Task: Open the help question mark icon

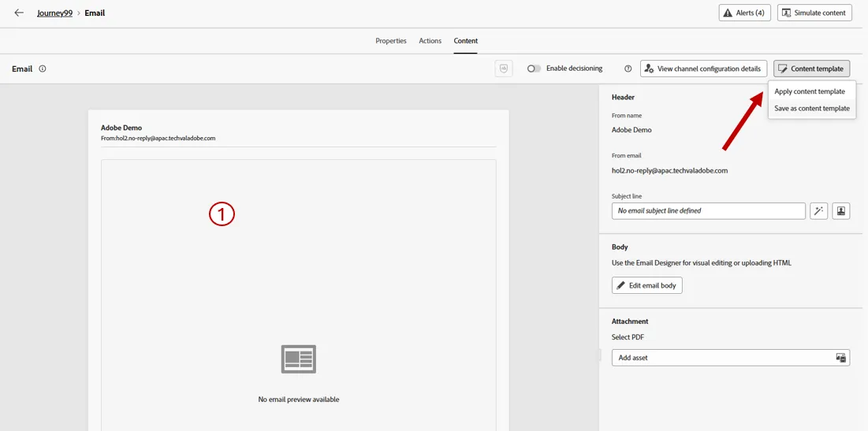Action: 628,69
